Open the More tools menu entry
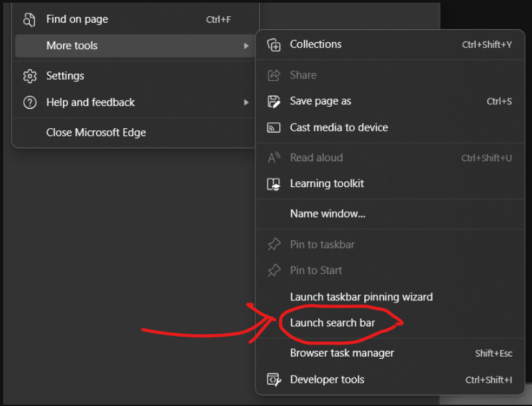532x406 pixels. (135, 46)
